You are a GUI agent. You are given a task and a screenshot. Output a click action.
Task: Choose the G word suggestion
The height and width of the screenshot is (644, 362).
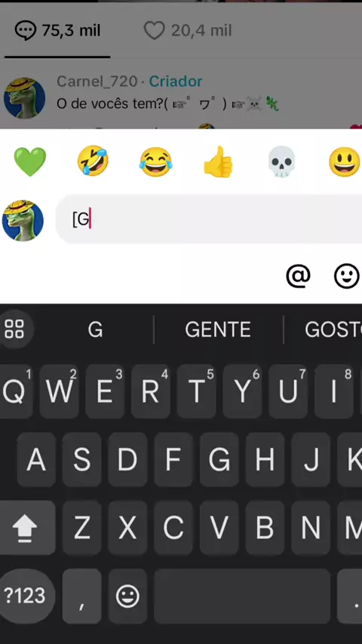95,330
